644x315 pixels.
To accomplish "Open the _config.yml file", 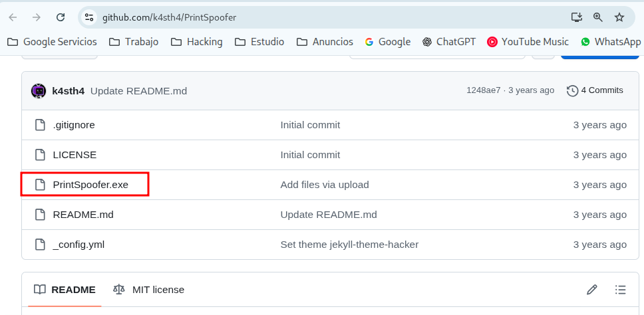I will coord(79,245).
